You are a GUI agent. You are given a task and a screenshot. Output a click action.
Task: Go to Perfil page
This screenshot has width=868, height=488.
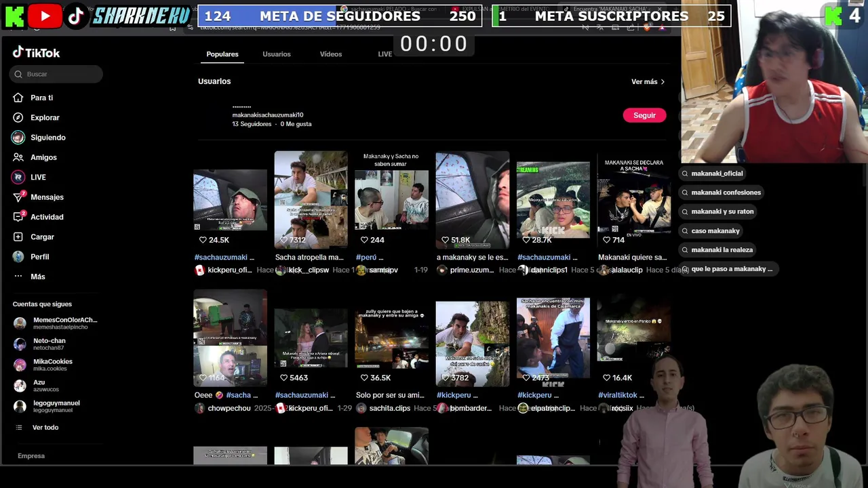39,257
